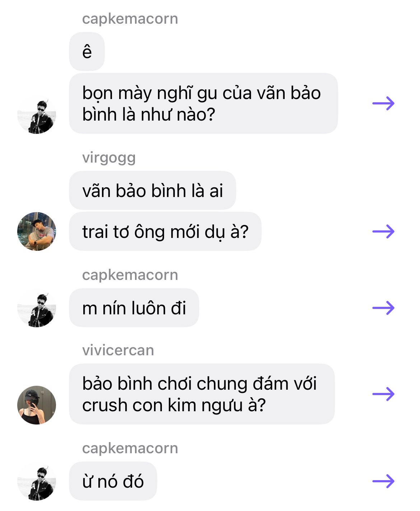
Task: Open the vivicercan username label
Action: click(118, 350)
